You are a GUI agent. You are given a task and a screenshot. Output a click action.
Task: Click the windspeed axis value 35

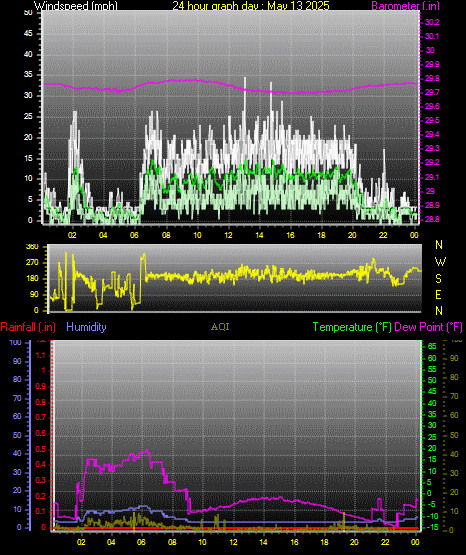coord(28,75)
